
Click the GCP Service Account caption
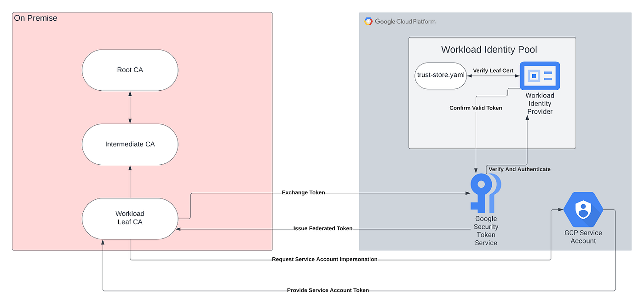coord(583,237)
